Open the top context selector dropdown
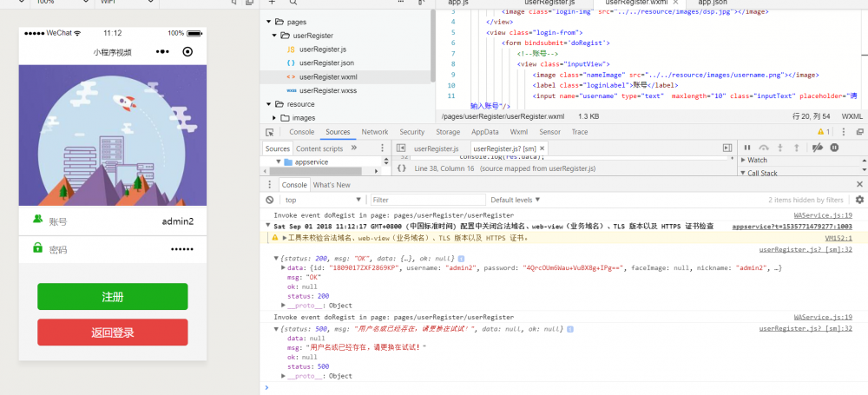This screenshot has height=395, width=868. point(323,200)
